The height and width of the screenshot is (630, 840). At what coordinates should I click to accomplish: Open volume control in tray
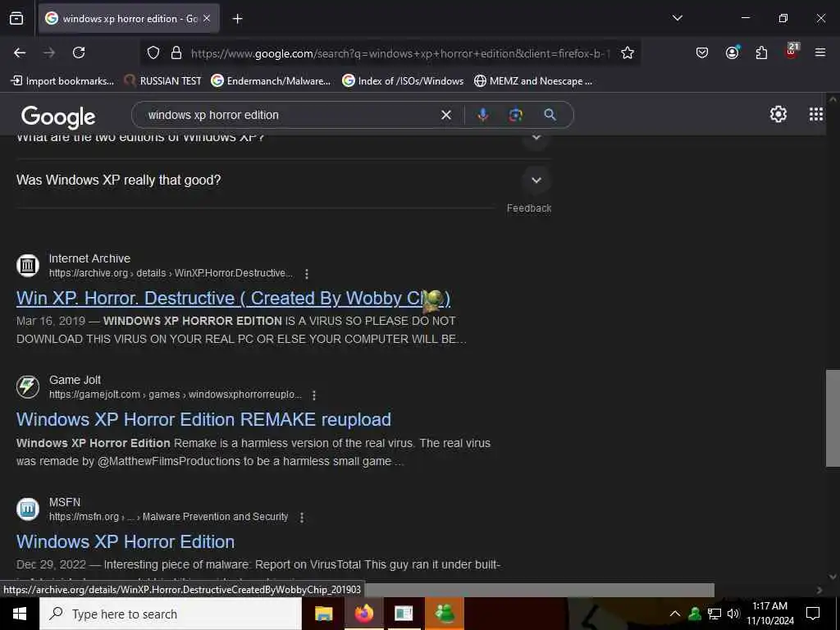(733, 614)
